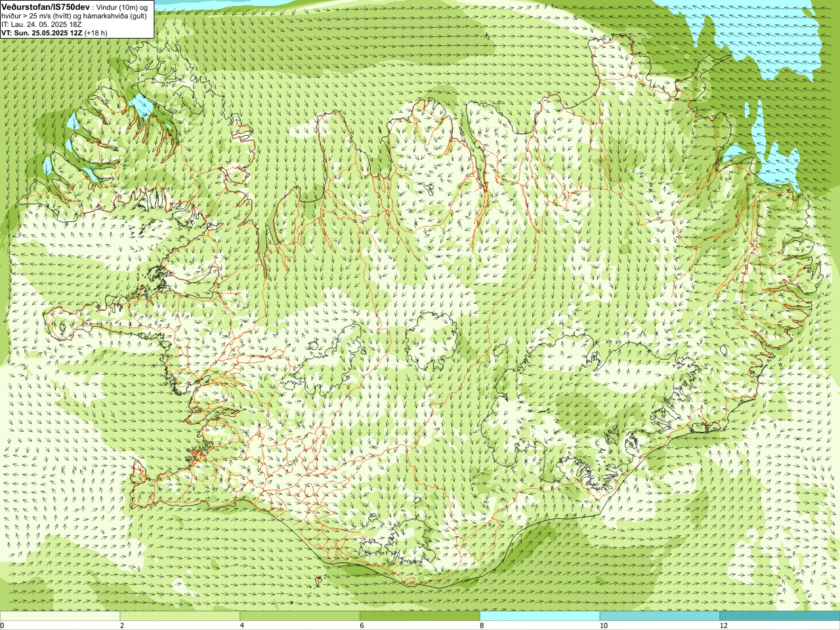The width and height of the screenshot is (840, 630).
Task: Click the '2' label on color scale
Action: (x=122, y=625)
